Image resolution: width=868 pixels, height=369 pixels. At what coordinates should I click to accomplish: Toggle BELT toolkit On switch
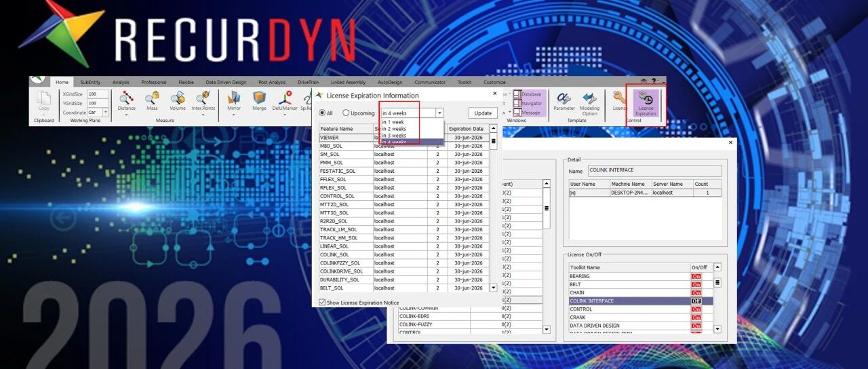pos(696,285)
